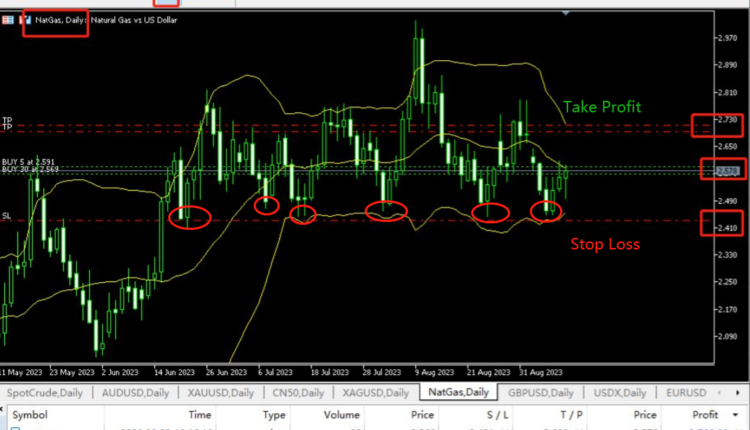
Task: Switch to the SpotCrude,Daily chart tab
Action: click(43, 393)
